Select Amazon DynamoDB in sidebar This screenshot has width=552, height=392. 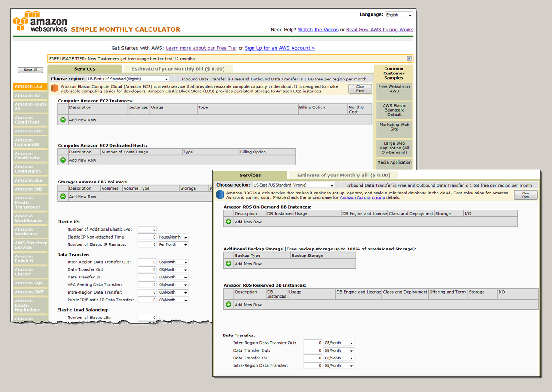[x=30, y=142]
